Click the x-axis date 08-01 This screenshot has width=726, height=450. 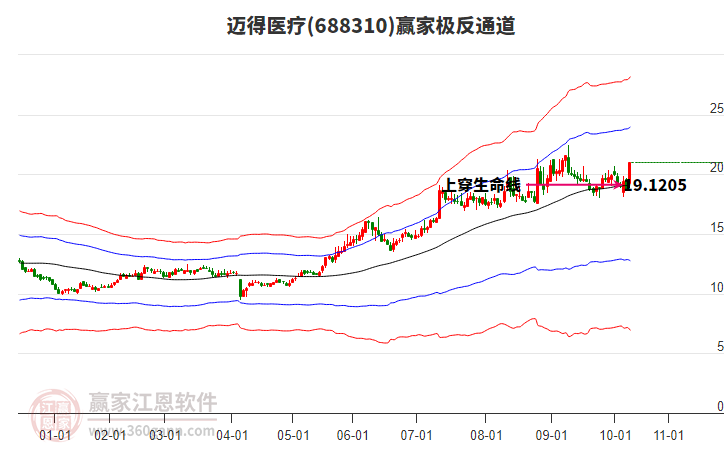coord(486,435)
